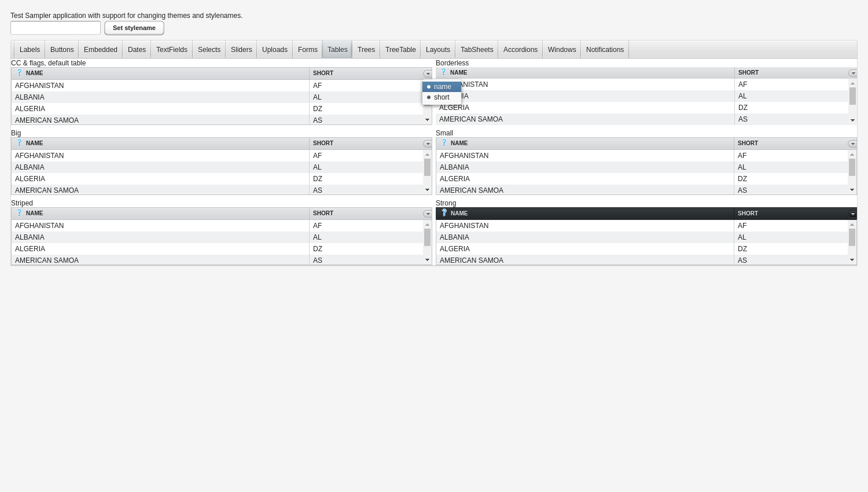The width and height of the screenshot is (868, 492).
Task: Select ALGERIA row in Striped table
Action: click(217, 249)
